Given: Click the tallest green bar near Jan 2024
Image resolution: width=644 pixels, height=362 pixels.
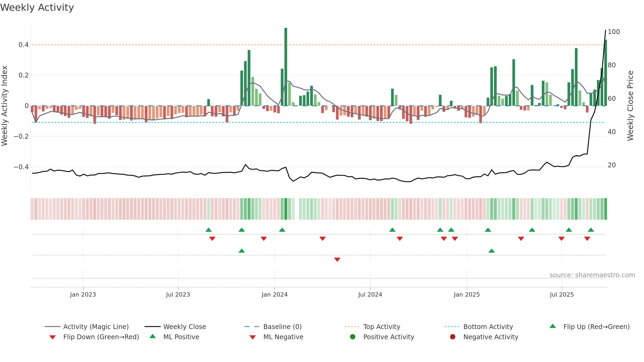Looking at the screenshot, I should pos(286,67).
